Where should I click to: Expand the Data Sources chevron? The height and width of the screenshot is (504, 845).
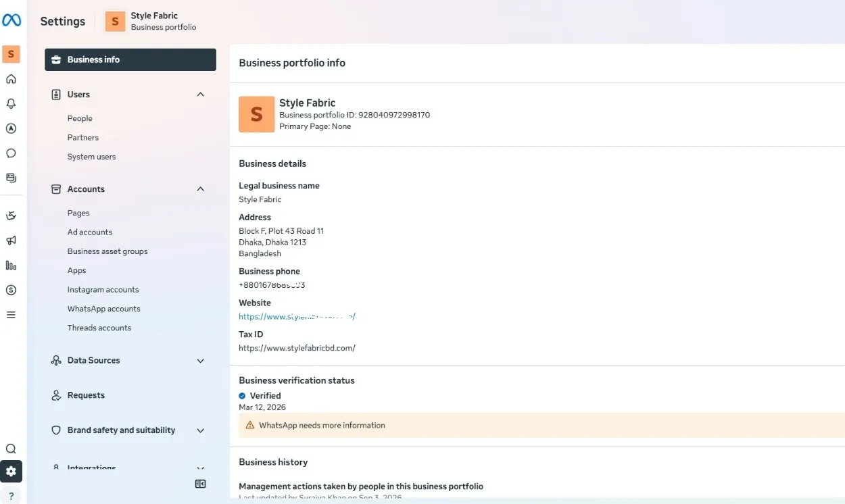click(200, 361)
